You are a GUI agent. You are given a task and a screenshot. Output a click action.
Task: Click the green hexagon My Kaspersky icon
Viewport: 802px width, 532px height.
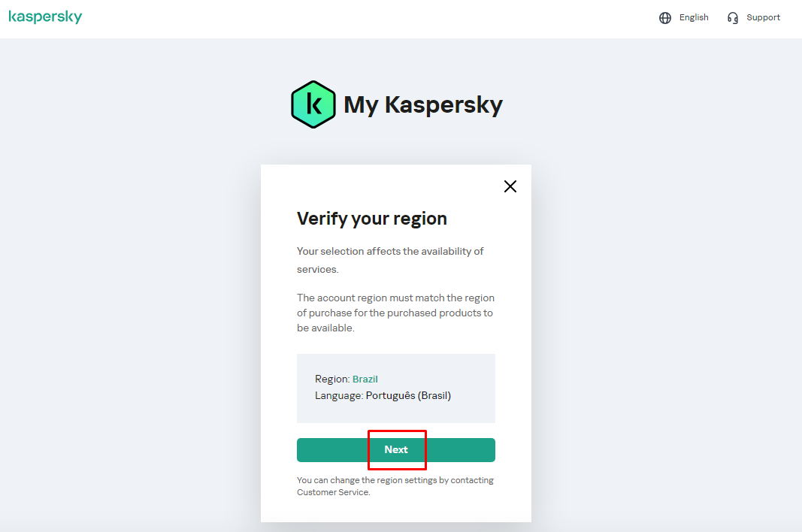(x=313, y=104)
